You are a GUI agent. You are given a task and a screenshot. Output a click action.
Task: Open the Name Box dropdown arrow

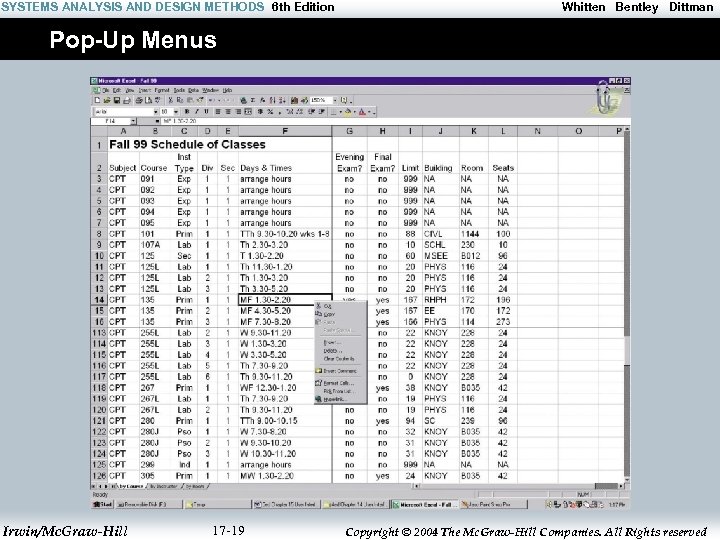pyautogui.click(x=133, y=121)
